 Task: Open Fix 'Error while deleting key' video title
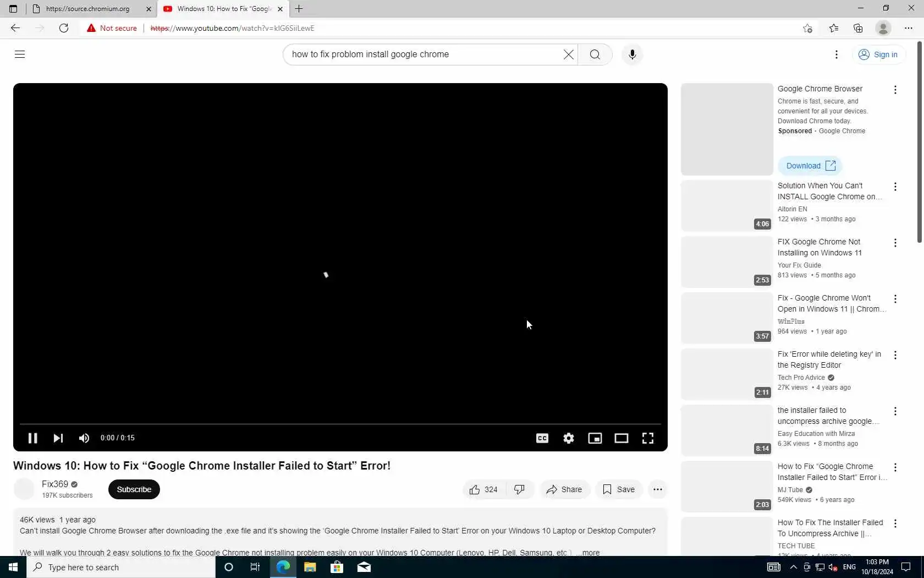(x=829, y=359)
